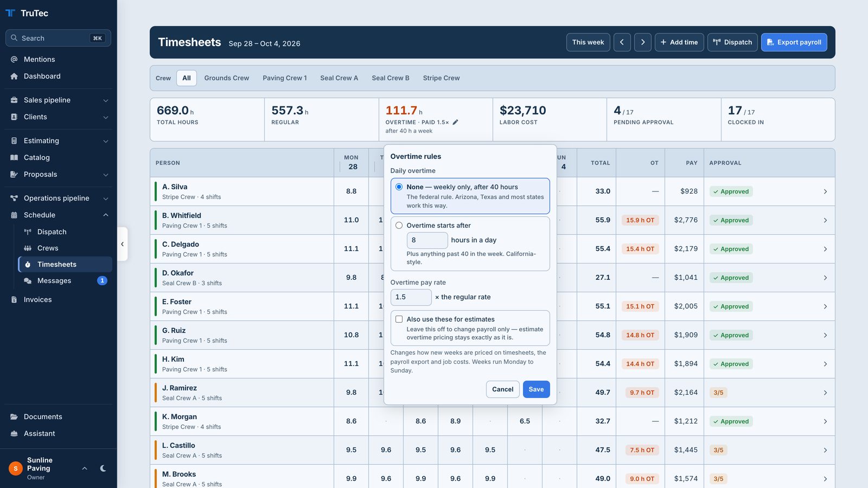Image resolution: width=868 pixels, height=488 pixels.
Task: Open the Assistant sidebar icon
Action: (x=14, y=433)
